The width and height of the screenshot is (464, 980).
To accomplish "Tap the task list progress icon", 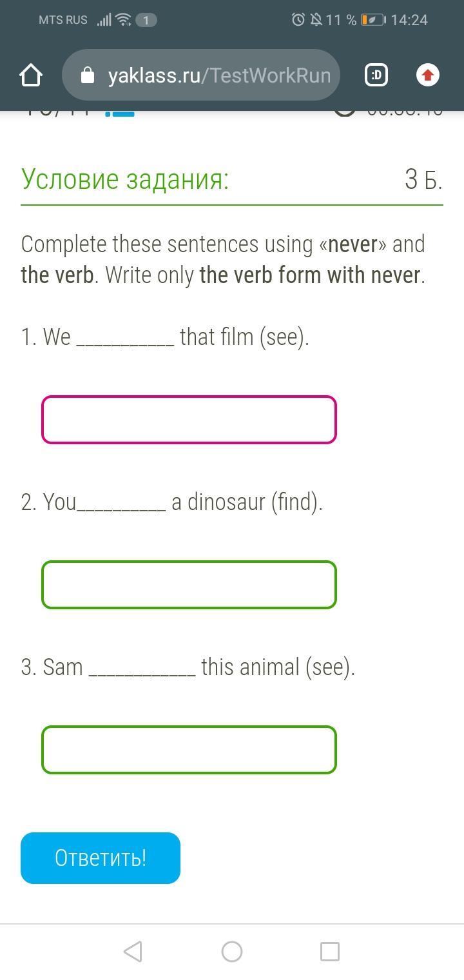I will pos(119,113).
